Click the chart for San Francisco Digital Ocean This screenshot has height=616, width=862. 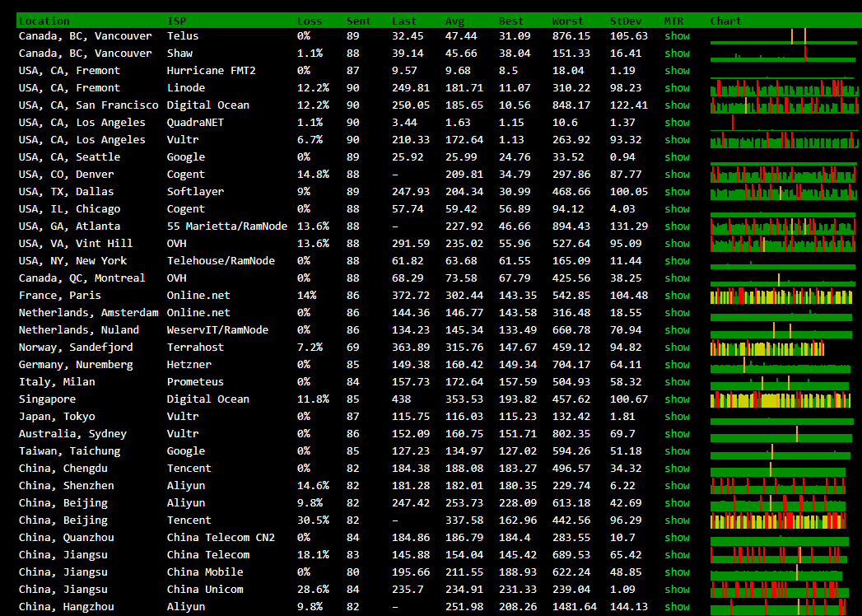(783, 105)
